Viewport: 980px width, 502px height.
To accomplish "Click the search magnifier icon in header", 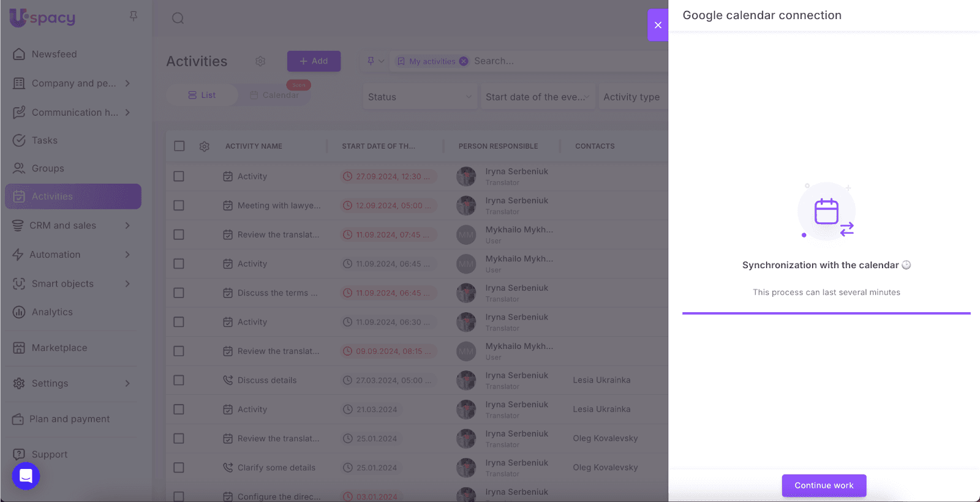I will click(x=178, y=18).
